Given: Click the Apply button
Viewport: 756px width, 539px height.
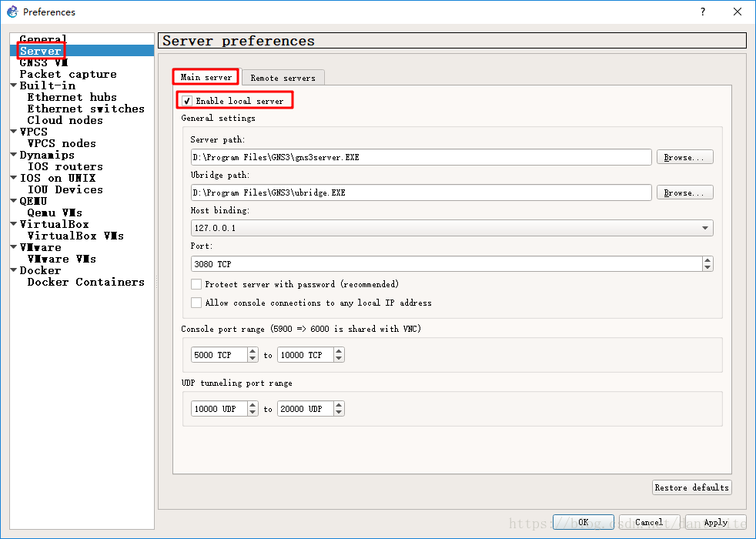Looking at the screenshot, I should (x=715, y=522).
